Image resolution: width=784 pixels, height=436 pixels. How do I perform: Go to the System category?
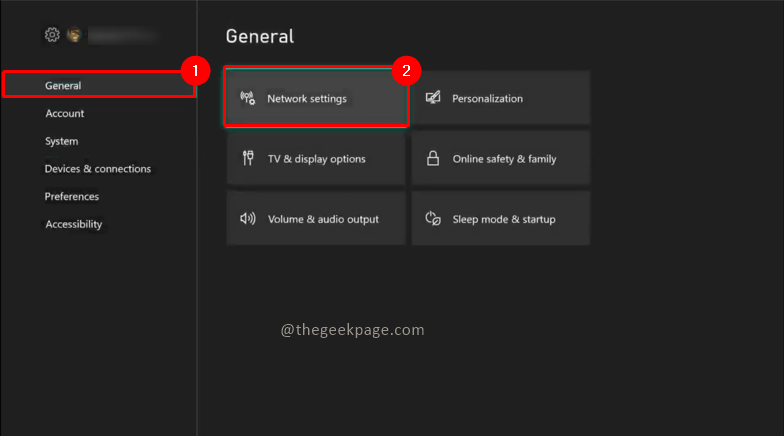point(62,141)
